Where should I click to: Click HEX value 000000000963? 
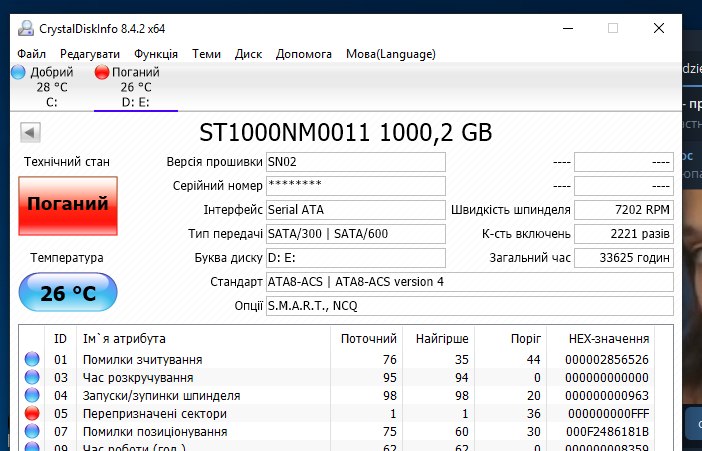[607, 396]
